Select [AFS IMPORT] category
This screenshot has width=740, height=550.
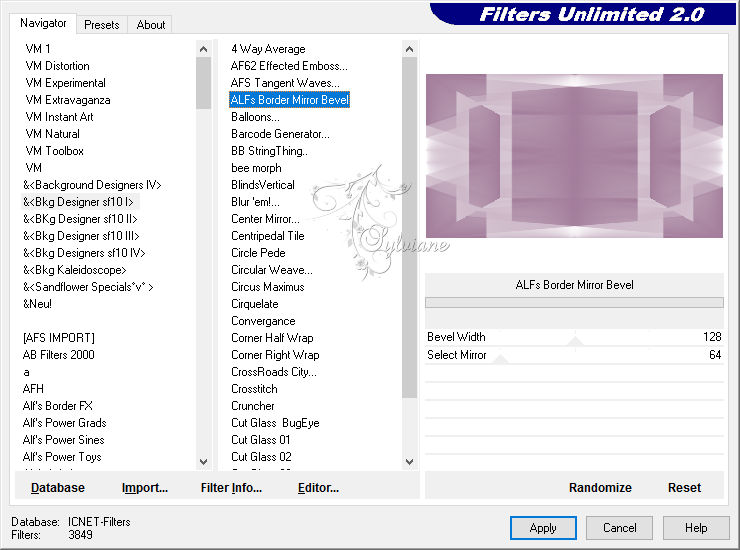[59, 338]
